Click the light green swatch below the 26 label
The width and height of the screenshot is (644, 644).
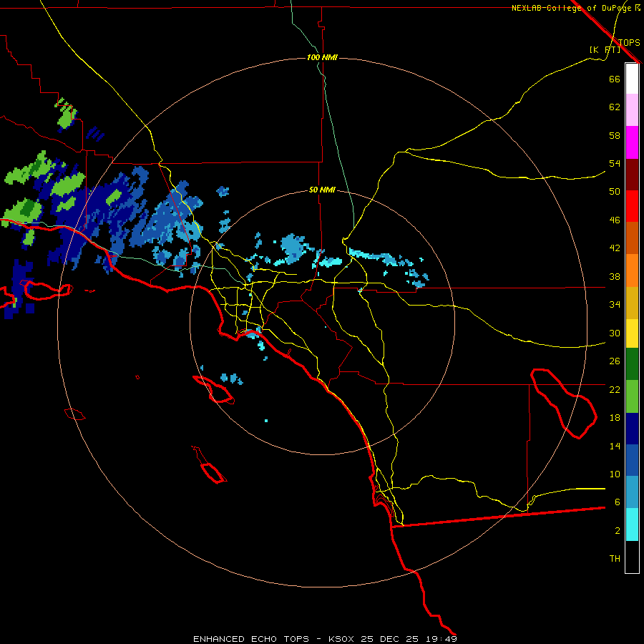pos(632,396)
